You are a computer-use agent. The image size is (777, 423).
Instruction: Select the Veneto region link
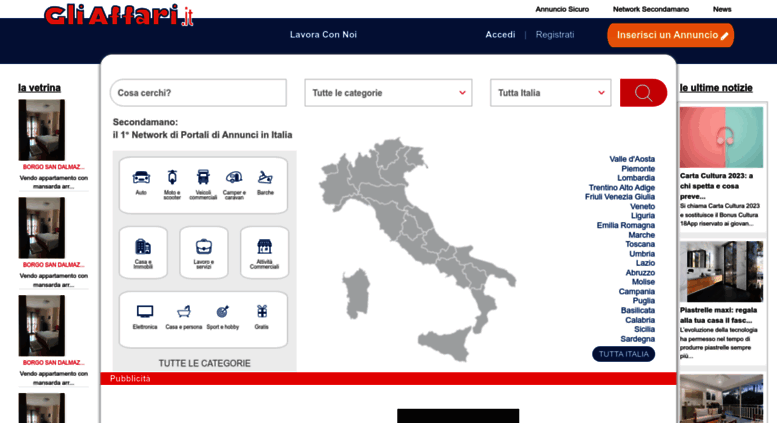pos(642,206)
